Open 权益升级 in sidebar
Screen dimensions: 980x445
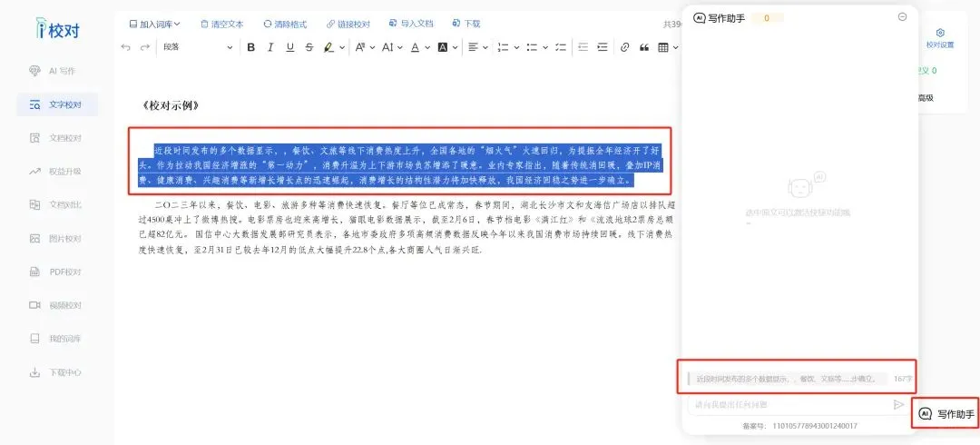click(56, 172)
